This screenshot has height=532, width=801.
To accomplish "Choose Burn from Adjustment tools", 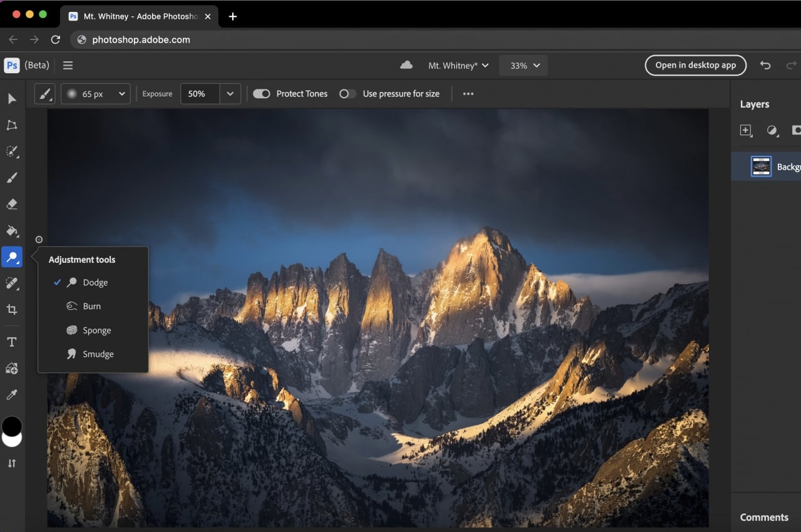I will (92, 307).
